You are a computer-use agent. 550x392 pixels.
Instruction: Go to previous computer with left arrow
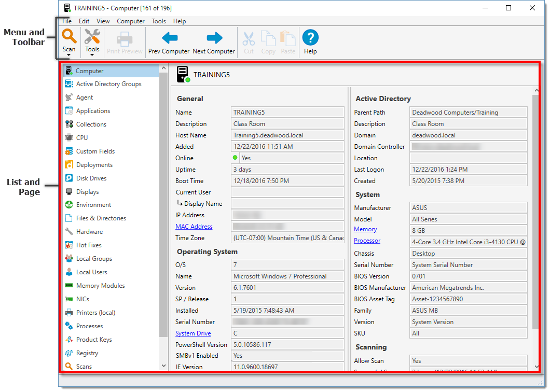170,38
